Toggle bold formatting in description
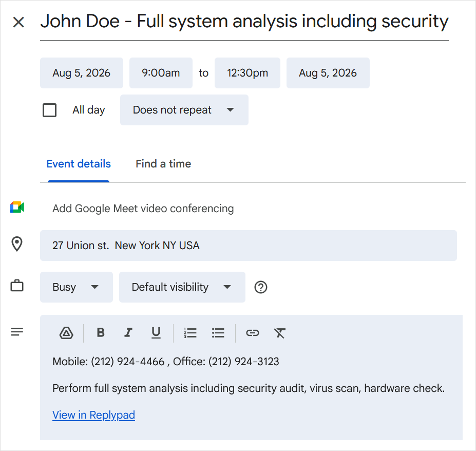The height and width of the screenshot is (451, 476). [x=101, y=333]
